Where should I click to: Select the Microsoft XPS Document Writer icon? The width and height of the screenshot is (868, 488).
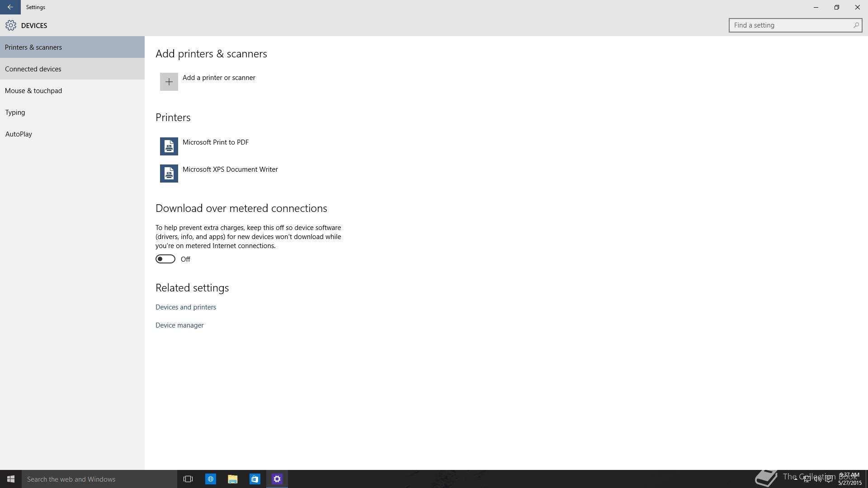point(169,174)
